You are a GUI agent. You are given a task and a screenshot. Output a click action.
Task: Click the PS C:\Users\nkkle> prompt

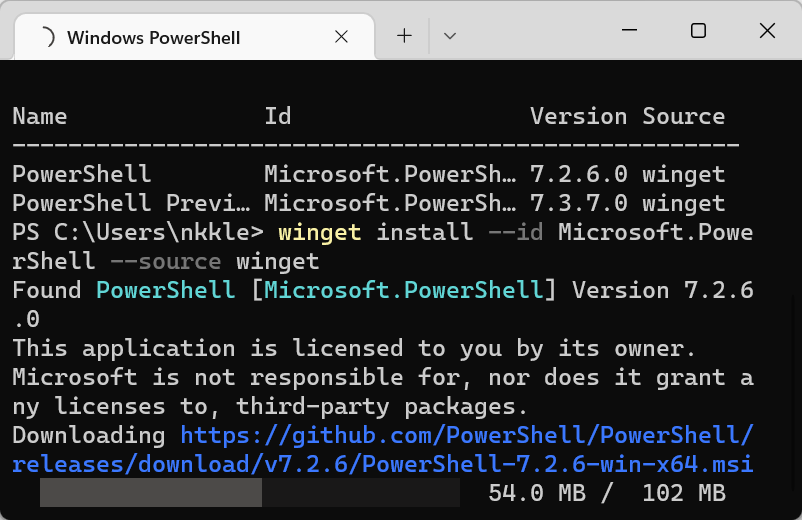137,233
